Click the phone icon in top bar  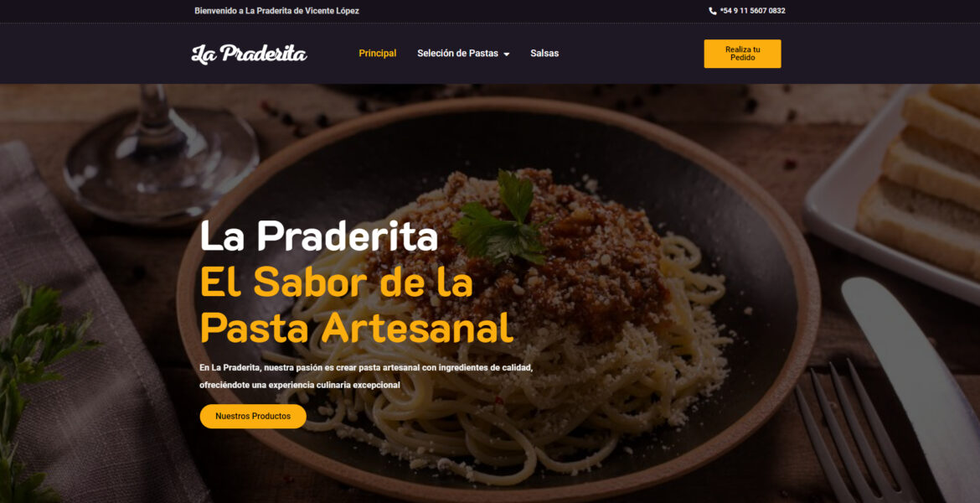coord(713,11)
